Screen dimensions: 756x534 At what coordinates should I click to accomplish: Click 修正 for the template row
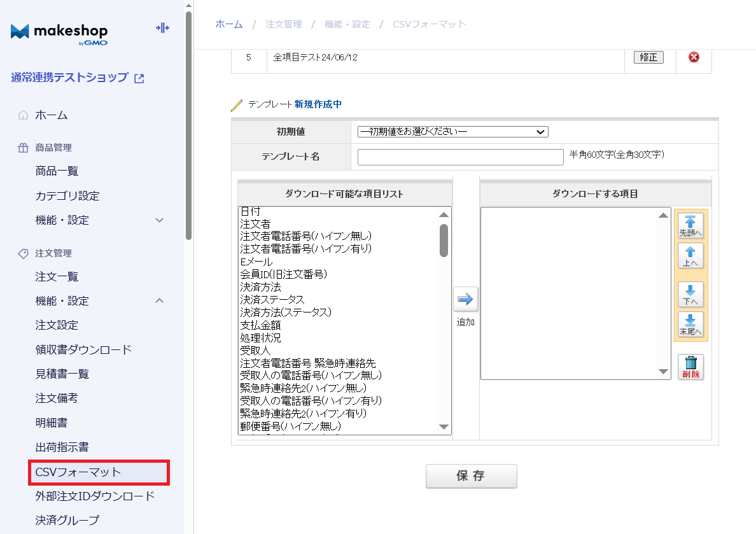click(648, 57)
